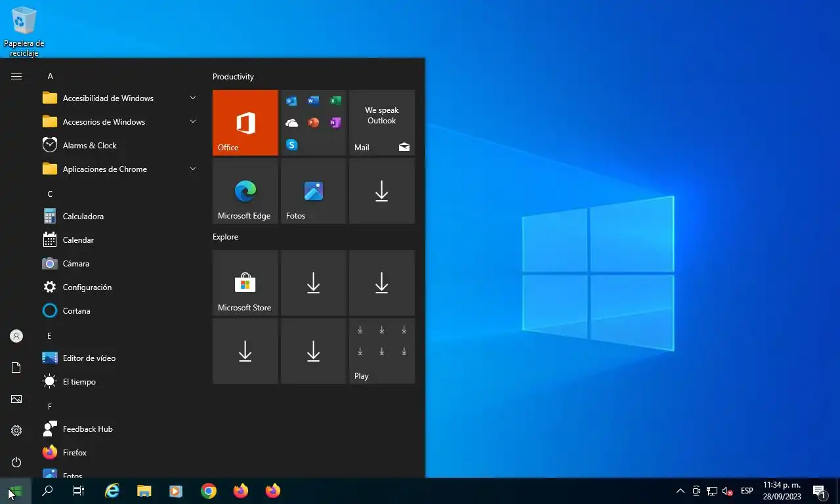Open El tiempo weather app

(119, 382)
